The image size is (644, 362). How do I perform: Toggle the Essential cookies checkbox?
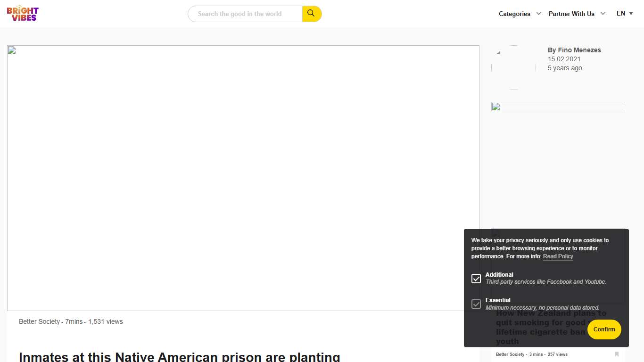coord(476,304)
